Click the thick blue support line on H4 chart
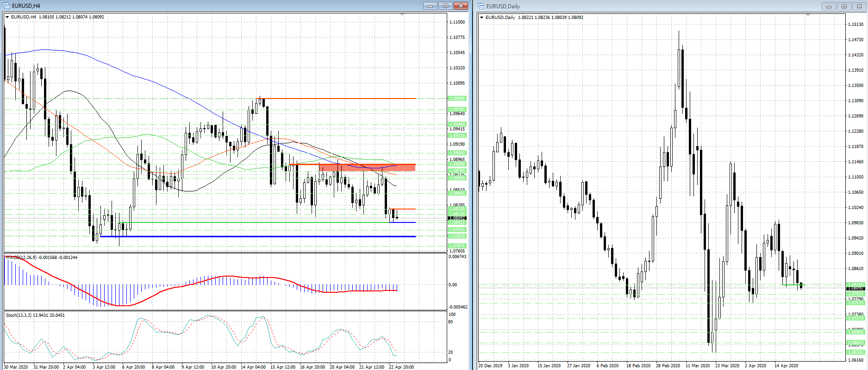 [258, 236]
